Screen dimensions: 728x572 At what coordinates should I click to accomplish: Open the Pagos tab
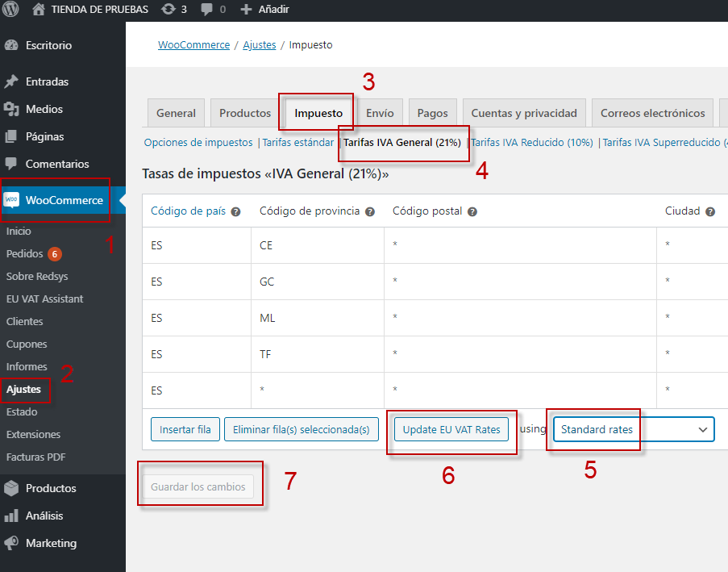433,113
